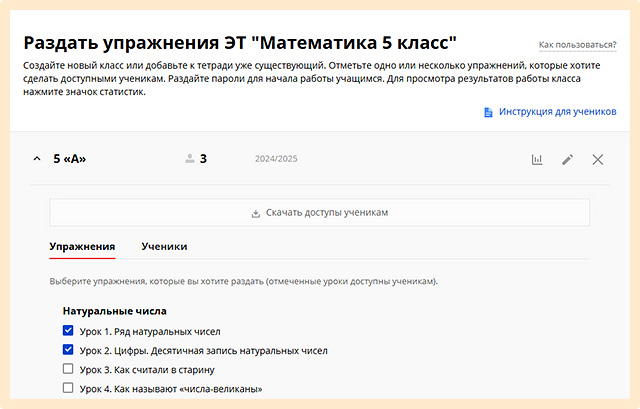Click Урок 1. Ряд натуральных чисел label
The width and height of the screenshot is (640, 409).
[150, 331]
